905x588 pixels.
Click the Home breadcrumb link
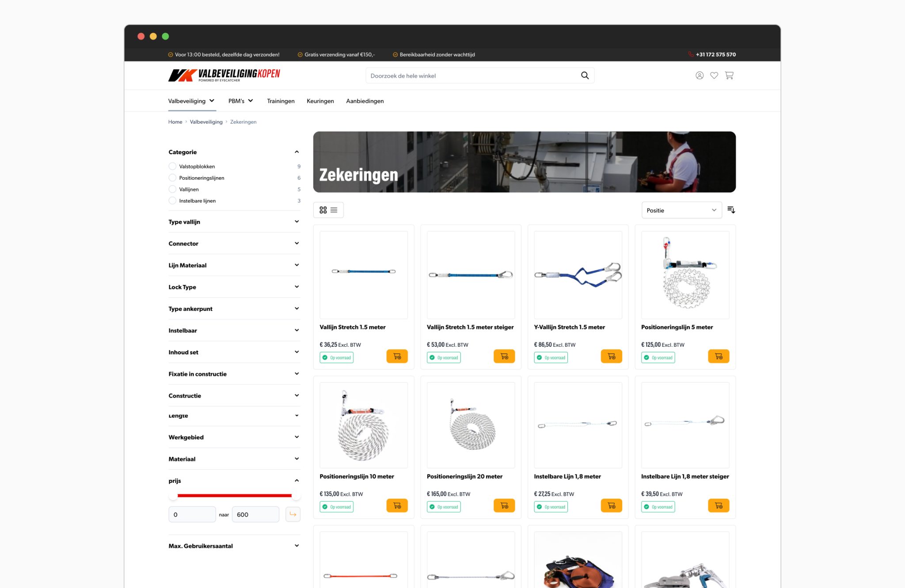pos(175,122)
